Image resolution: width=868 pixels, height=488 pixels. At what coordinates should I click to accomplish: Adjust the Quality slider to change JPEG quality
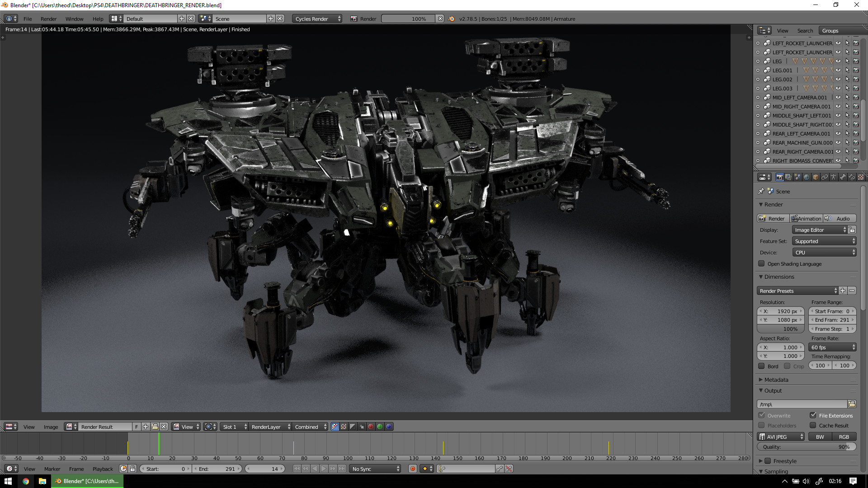coord(807,446)
